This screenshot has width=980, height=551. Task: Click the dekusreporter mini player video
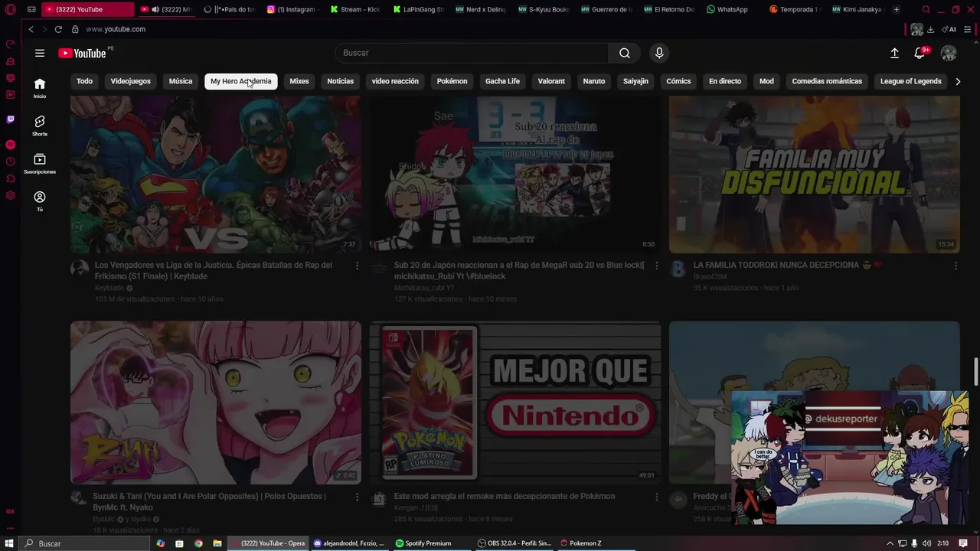pos(850,458)
